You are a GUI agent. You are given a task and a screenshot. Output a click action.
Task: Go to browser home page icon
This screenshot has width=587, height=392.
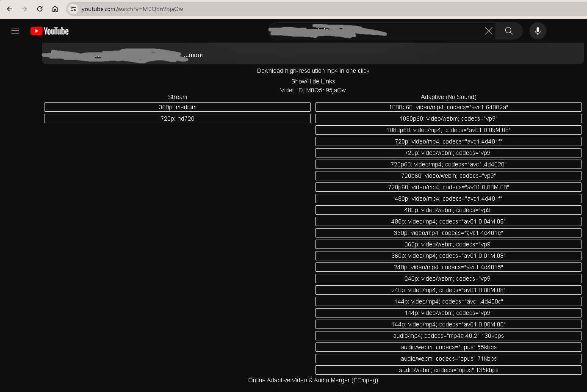click(55, 9)
